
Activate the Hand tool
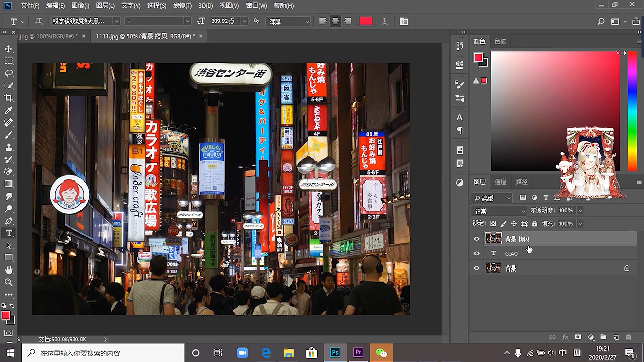9,270
